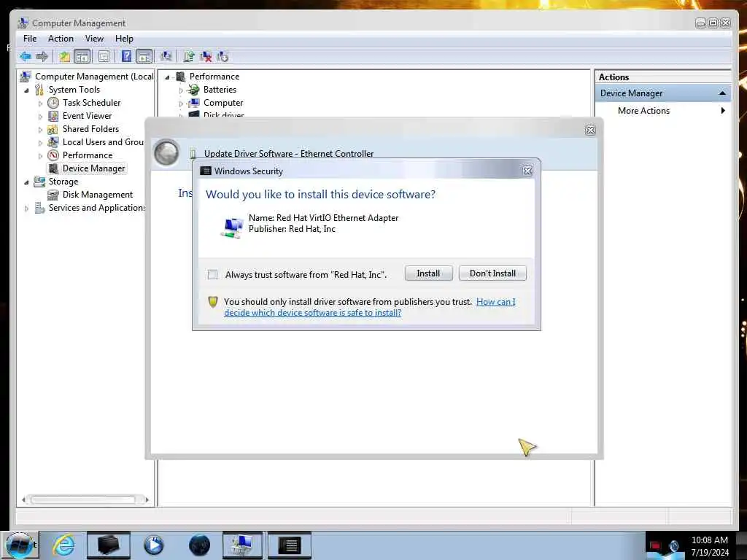Select the Computer device category
This screenshot has width=747, height=560.
(x=223, y=103)
